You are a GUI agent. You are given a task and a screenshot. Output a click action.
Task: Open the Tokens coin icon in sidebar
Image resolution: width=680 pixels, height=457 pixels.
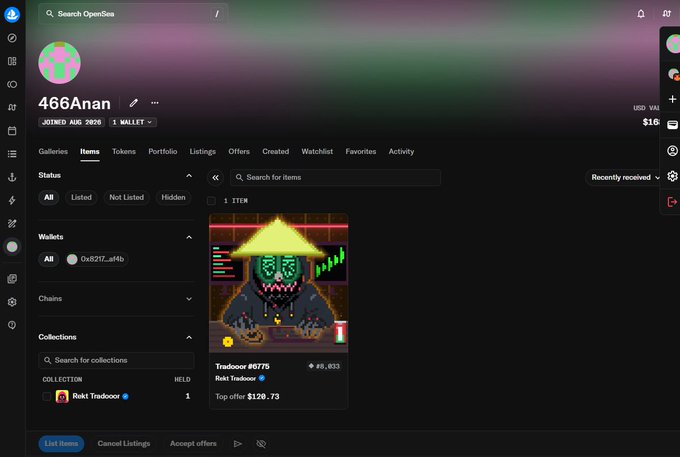tap(12, 84)
